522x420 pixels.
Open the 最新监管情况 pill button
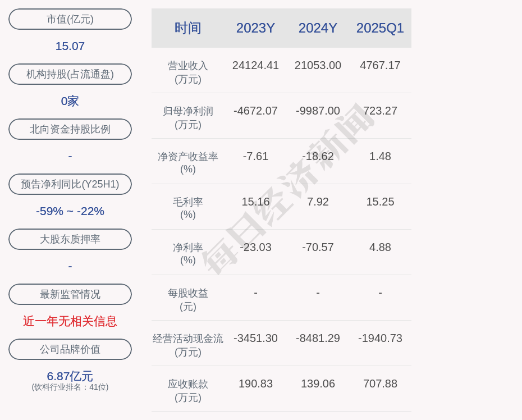point(70,294)
